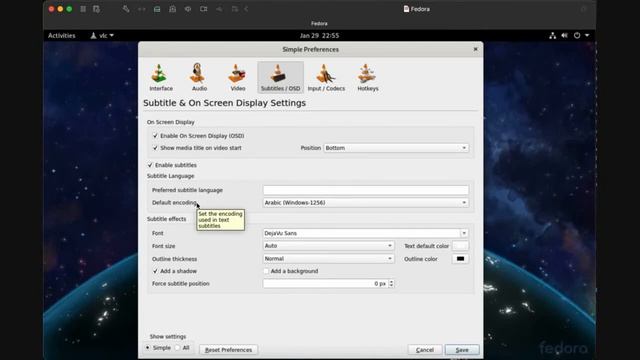Image resolution: width=640 pixels, height=360 pixels.
Task: Click the wrench settings icon in VM toolbar
Action: click(126, 9)
